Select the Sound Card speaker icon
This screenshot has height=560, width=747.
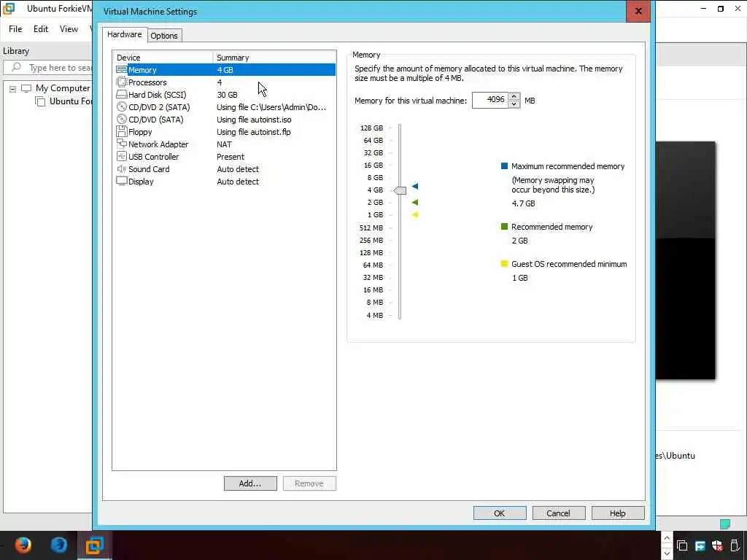coord(122,169)
